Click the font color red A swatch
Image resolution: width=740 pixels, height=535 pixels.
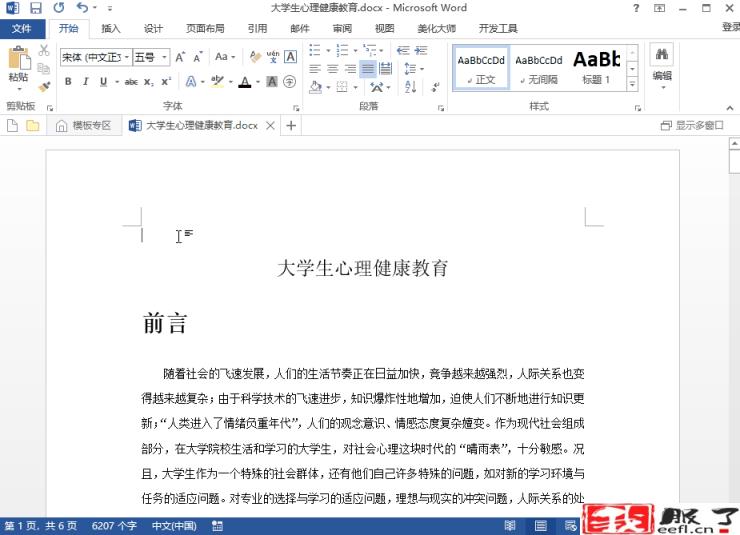pyautogui.click(x=244, y=82)
